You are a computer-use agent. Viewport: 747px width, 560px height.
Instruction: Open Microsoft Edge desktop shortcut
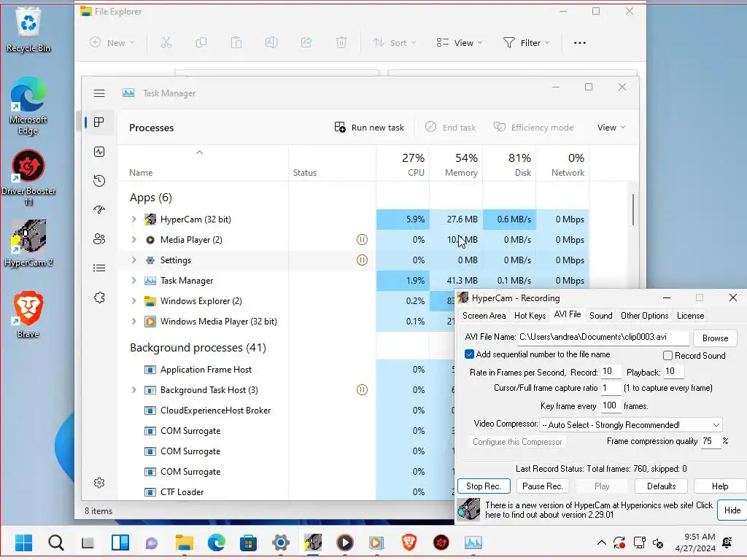[28, 106]
